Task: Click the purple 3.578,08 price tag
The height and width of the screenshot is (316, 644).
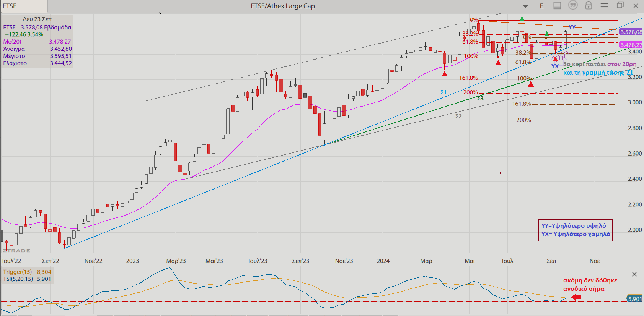Action: point(631,32)
